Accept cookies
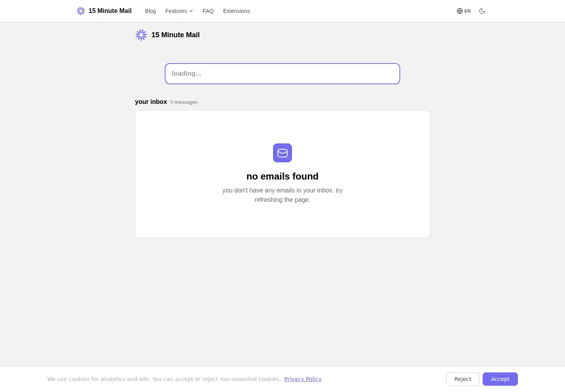 pos(500,379)
